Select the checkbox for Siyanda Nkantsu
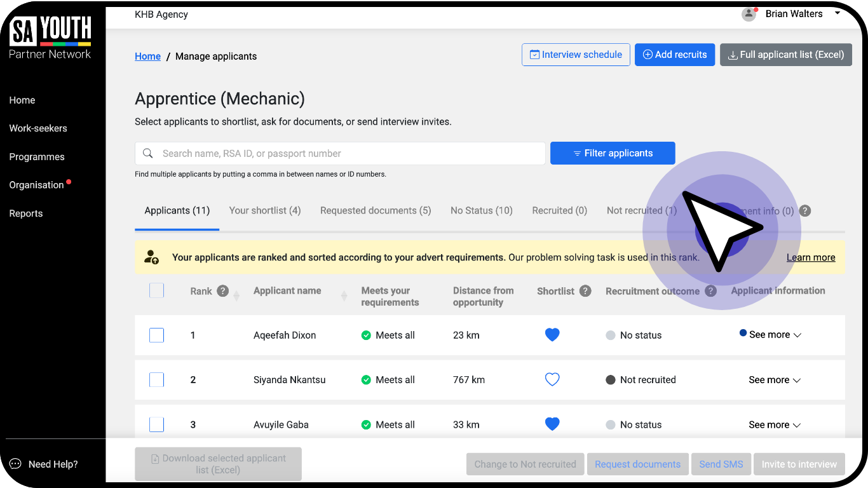The height and width of the screenshot is (488, 868). (x=156, y=380)
